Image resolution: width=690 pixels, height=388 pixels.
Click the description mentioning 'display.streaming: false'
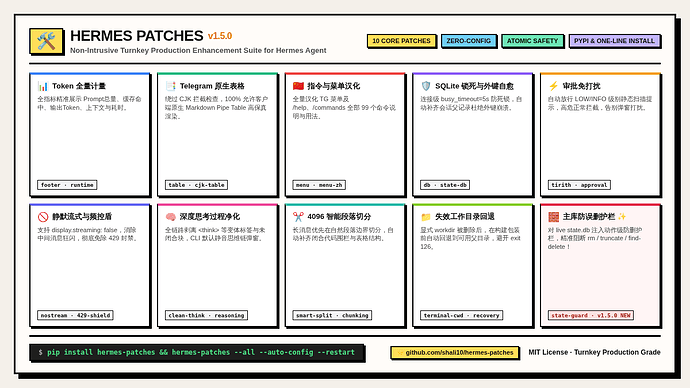pyautogui.click(x=88, y=234)
